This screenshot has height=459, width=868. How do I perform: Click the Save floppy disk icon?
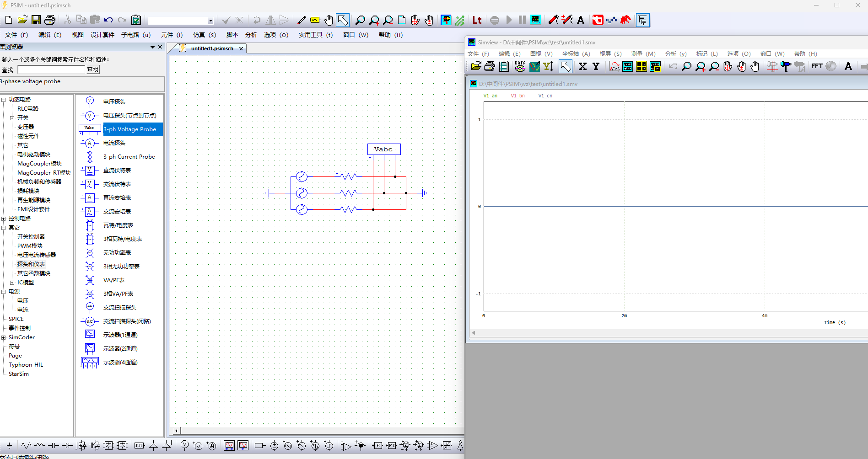[36, 20]
